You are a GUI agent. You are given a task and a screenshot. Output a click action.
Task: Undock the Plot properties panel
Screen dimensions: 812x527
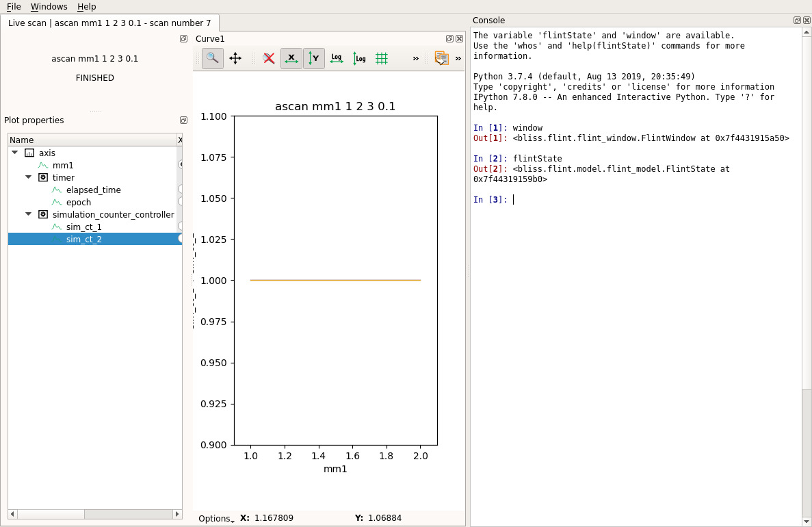[x=183, y=120]
